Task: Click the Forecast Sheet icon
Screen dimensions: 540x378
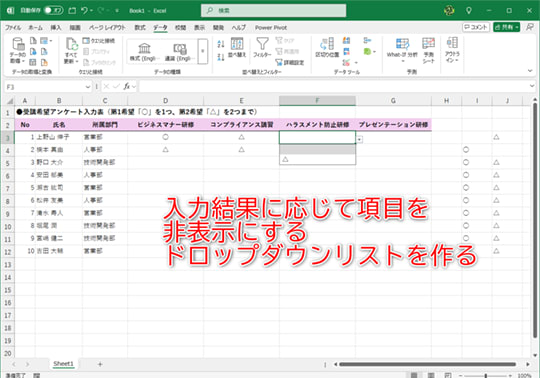Action: point(429,50)
